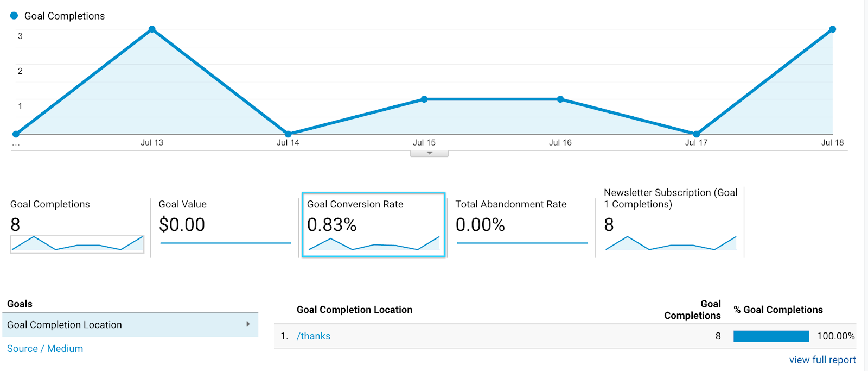
Task: Choose the Goal Conversion Rate metric tile
Action: 373,225
